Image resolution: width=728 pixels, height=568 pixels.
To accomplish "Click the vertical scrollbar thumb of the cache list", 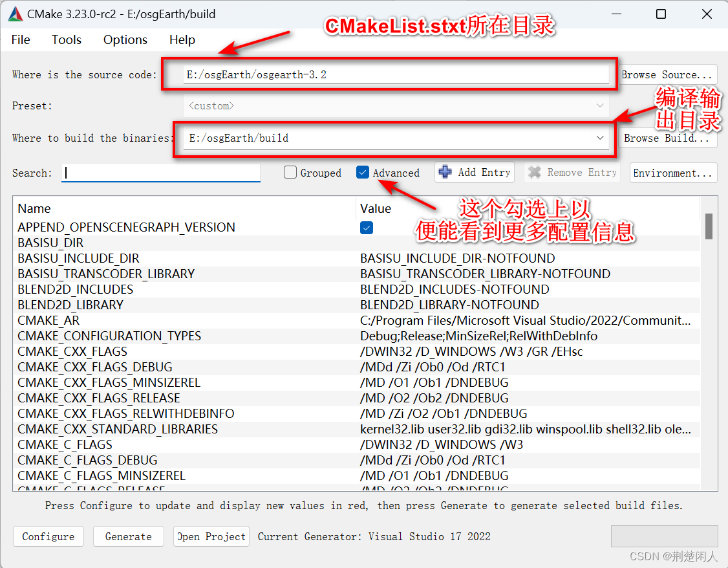I will tap(709, 226).
